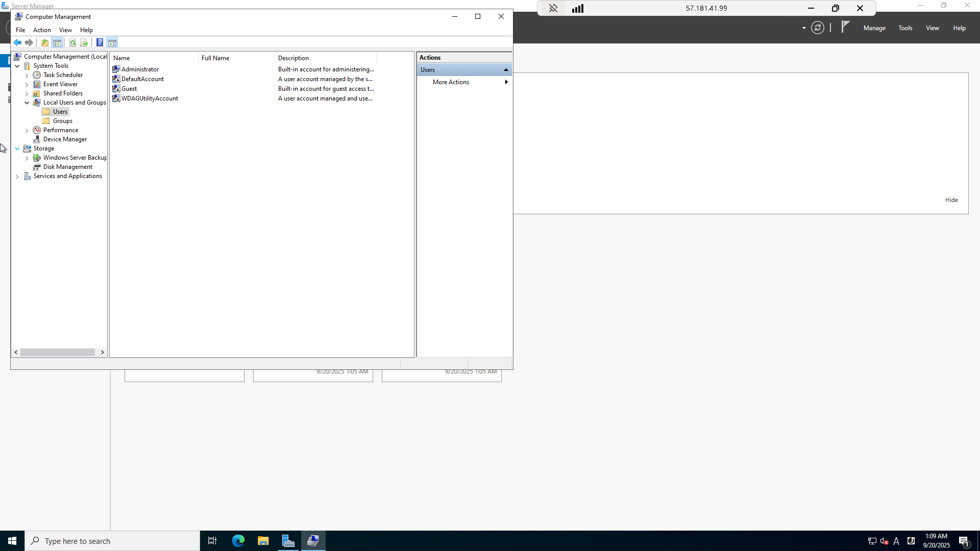The image size is (980, 551).
Task: Expand the Services and Applications node
Action: pos(17,177)
